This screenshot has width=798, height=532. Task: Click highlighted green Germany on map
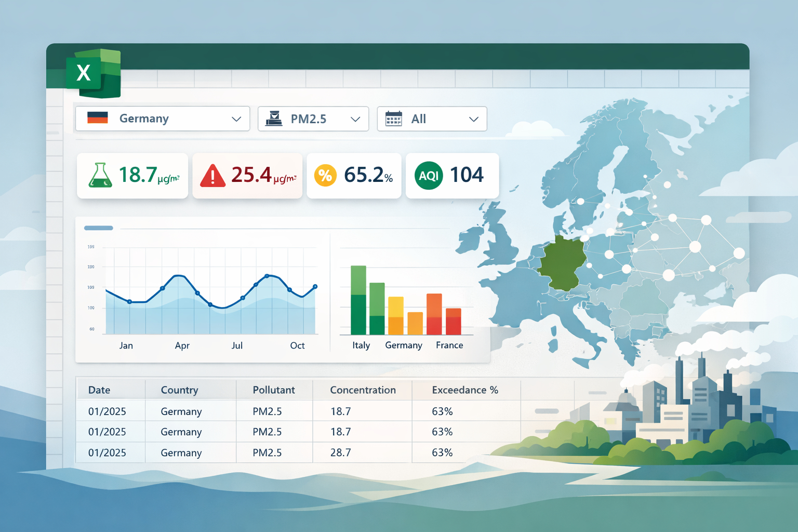click(x=564, y=262)
